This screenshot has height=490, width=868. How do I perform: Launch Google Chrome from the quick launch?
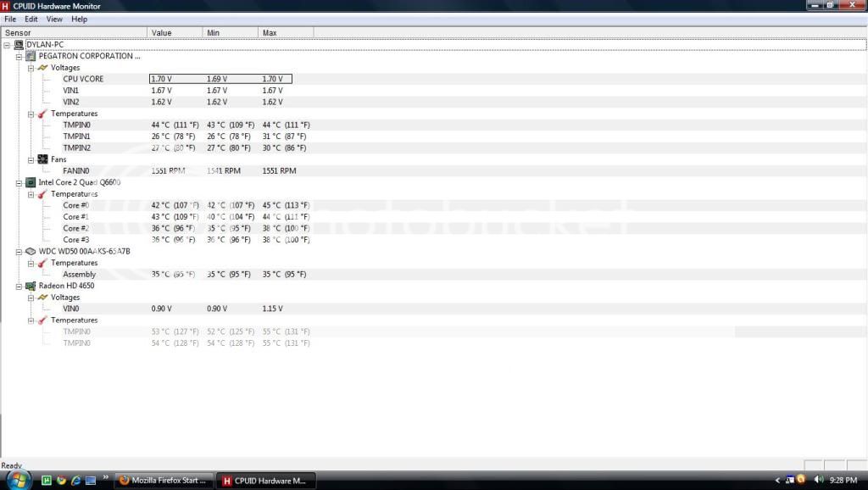coord(61,480)
